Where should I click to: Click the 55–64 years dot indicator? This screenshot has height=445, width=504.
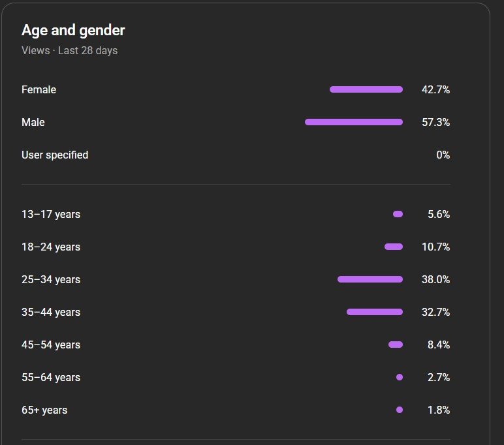pyautogui.click(x=400, y=377)
